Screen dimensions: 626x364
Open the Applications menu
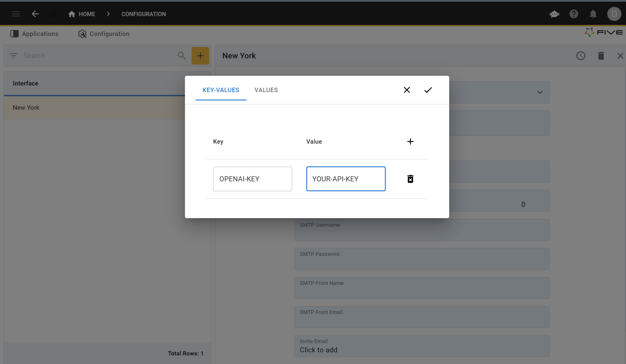(34, 34)
